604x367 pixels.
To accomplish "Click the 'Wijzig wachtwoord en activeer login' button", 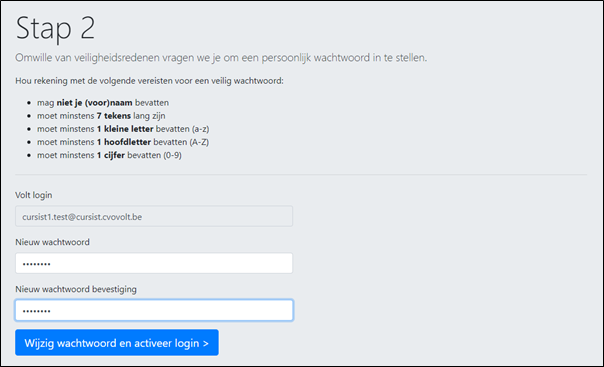I will point(117,342).
